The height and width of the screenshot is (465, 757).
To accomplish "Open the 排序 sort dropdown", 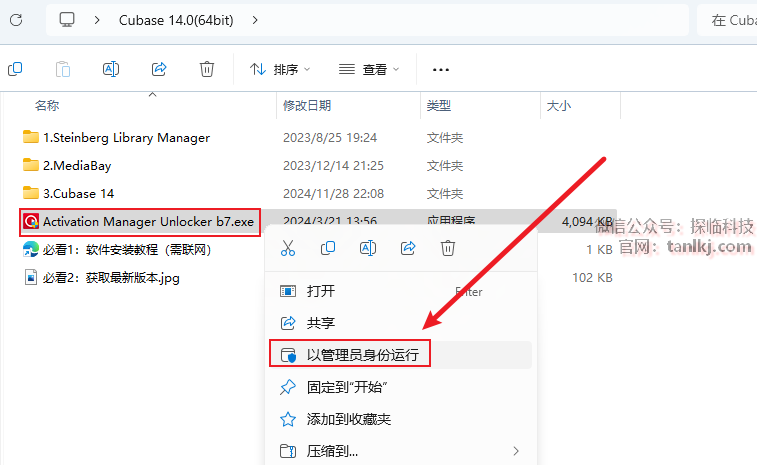I will [280, 70].
